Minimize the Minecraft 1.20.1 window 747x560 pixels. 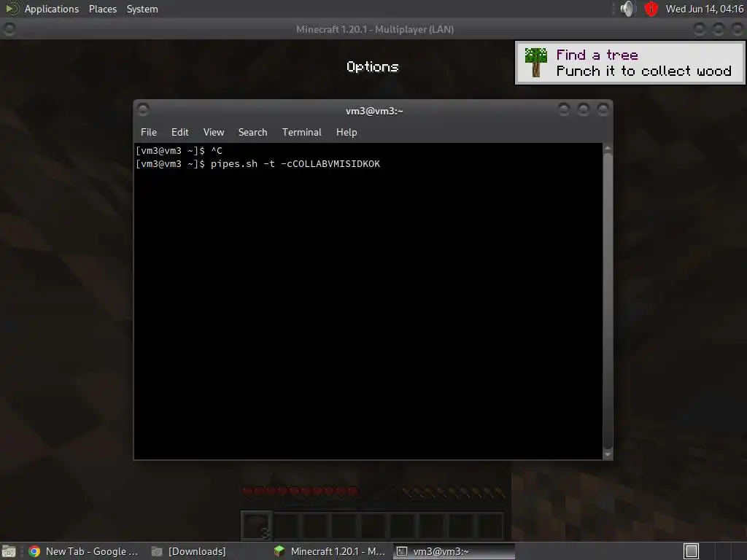[x=700, y=29]
